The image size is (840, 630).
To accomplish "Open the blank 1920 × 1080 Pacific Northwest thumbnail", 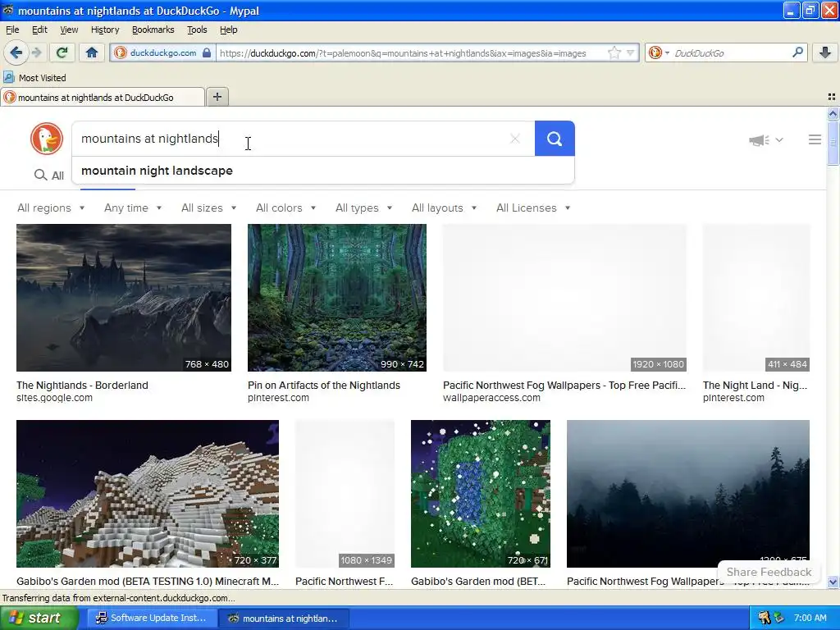I will coord(564,298).
